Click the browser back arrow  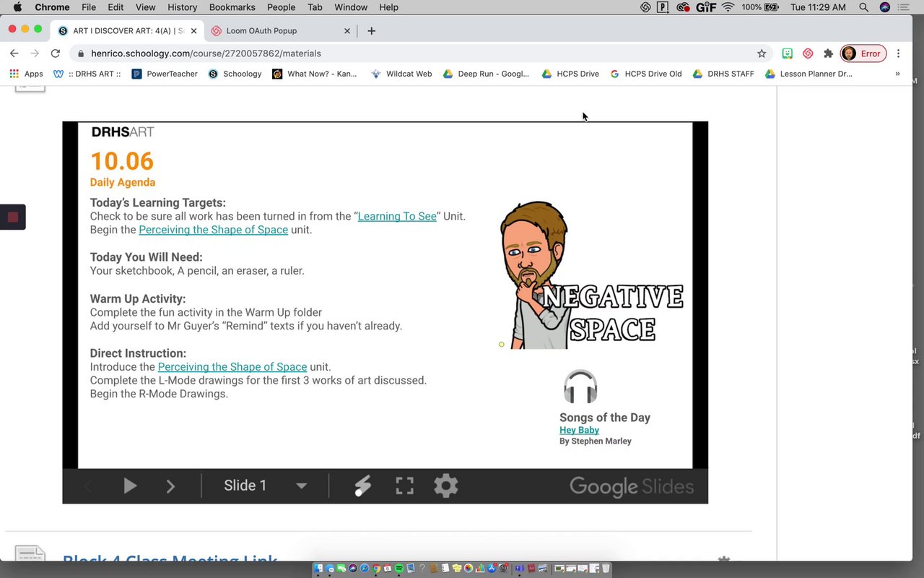[x=14, y=53]
